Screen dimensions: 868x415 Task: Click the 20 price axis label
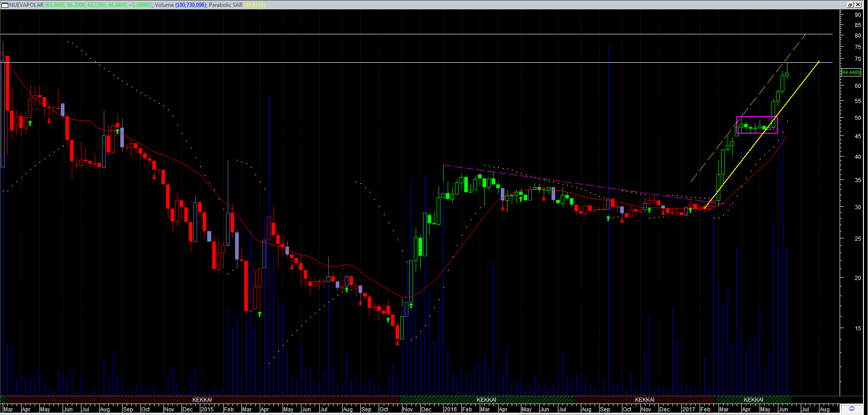click(857, 278)
